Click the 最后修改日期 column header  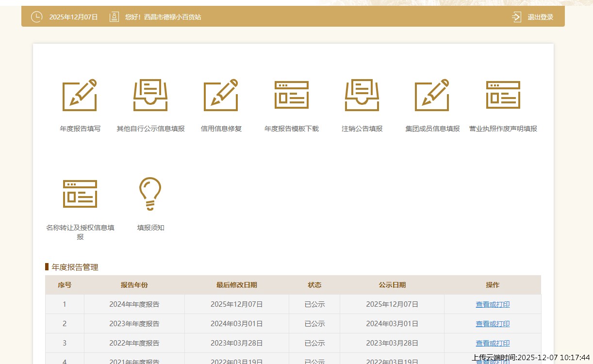click(x=237, y=285)
